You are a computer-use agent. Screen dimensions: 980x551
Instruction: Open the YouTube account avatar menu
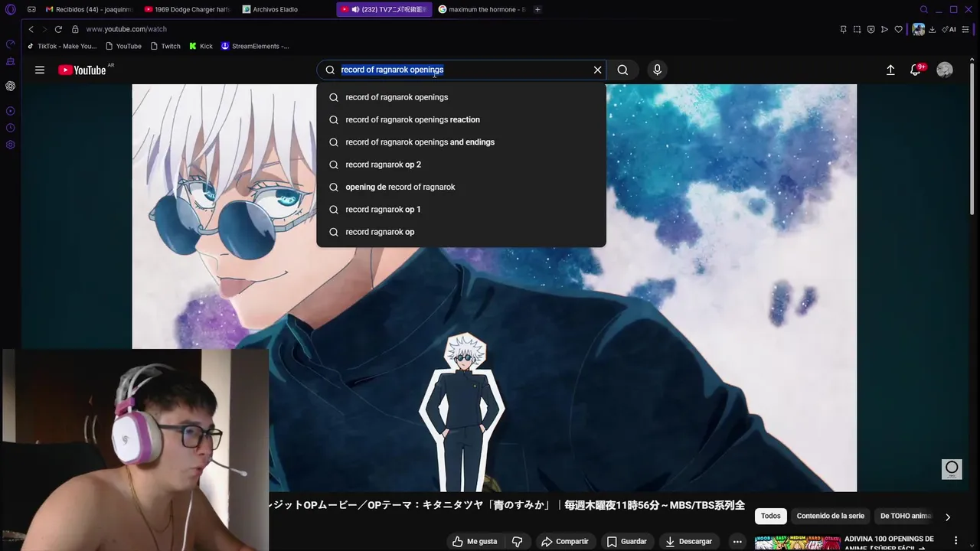tap(945, 70)
